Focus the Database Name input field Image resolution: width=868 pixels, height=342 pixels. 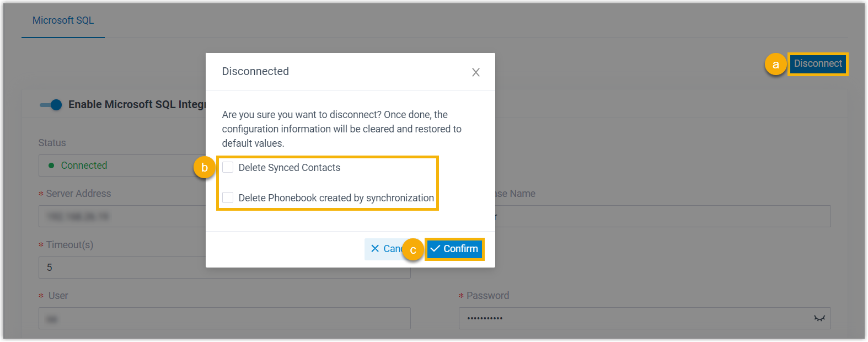pyautogui.click(x=662, y=216)
